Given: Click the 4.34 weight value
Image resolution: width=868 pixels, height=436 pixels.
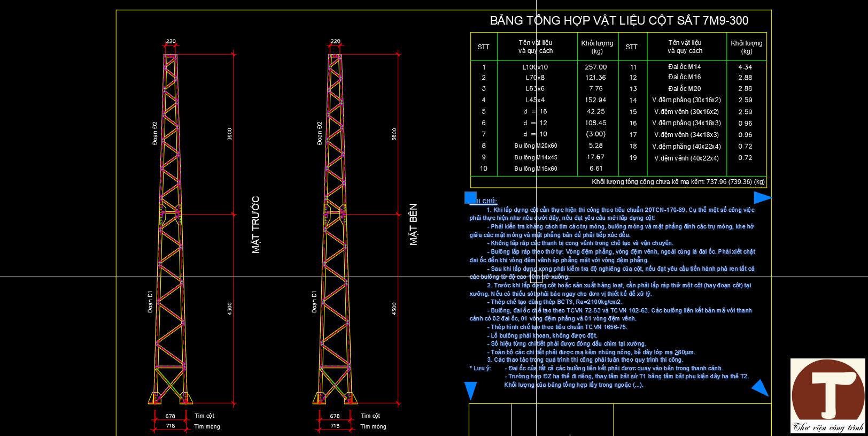Looking at the screenshot, I should click(x=745, y=67).
